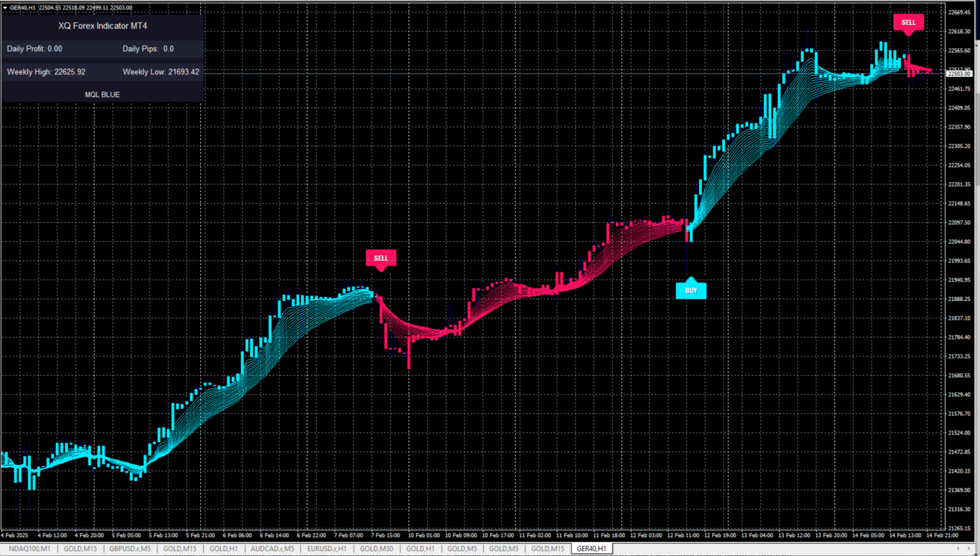The width and height of the screenshot is (980, 556).
Task: Switch to the NDAQ100,M1 chart tab
Action: click(29, 549)
